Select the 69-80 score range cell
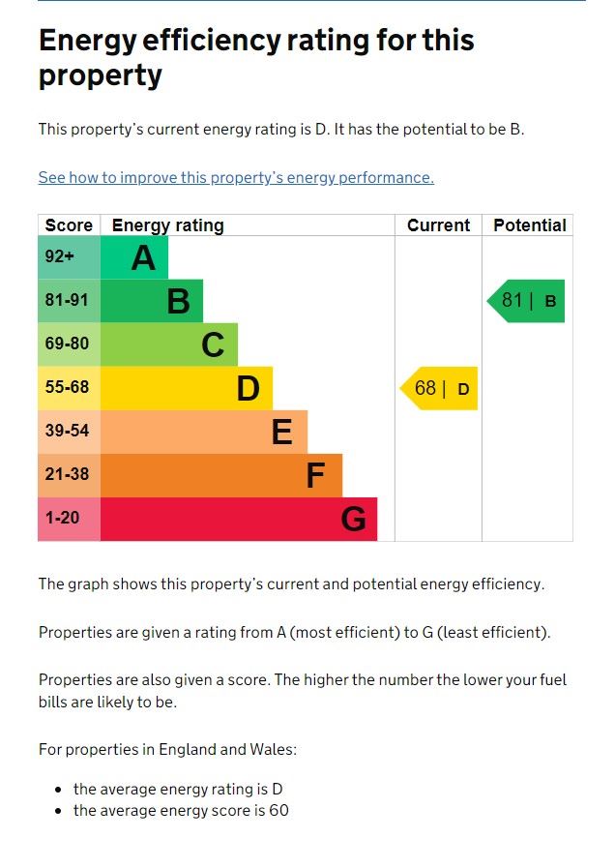615x868 pixels. coord(69,344)
